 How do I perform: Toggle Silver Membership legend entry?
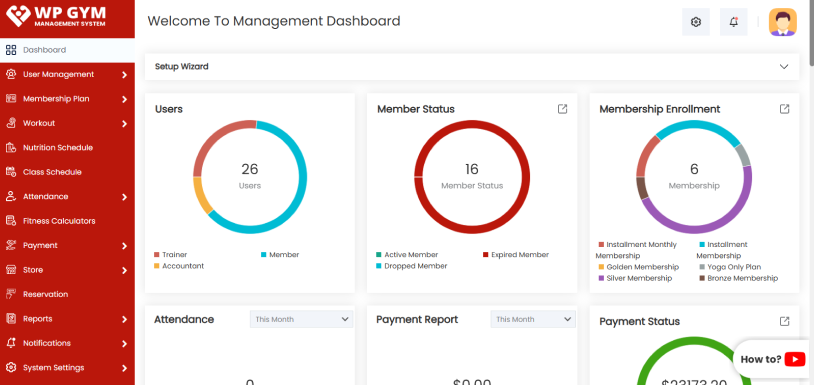635,278
